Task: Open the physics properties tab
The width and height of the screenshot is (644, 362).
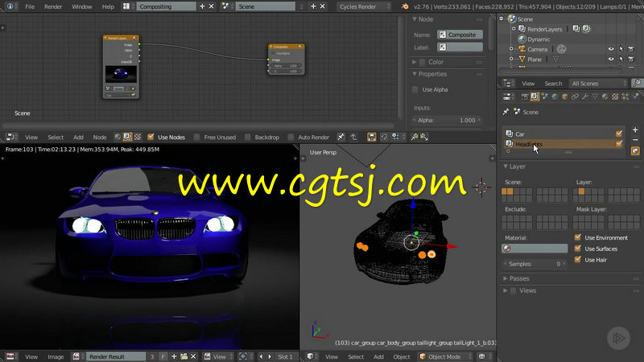Action: [635, 97]
